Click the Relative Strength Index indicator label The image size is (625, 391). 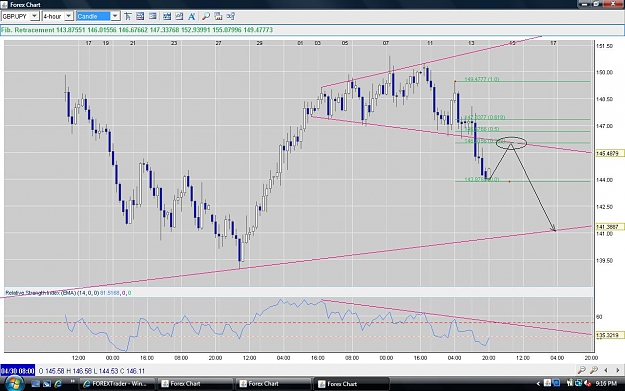click(68, 293)
